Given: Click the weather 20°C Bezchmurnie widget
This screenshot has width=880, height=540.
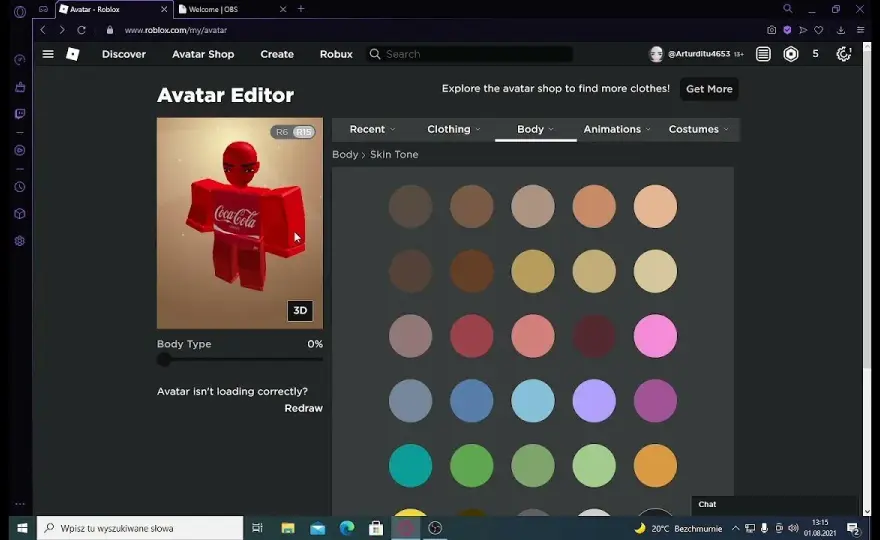Looking at the screenshot, I should point(679,528).
